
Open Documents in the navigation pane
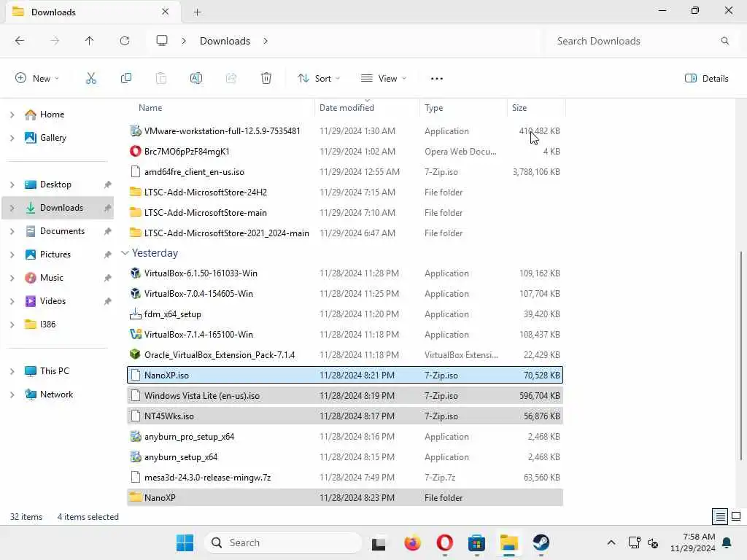tap(62, 231)
